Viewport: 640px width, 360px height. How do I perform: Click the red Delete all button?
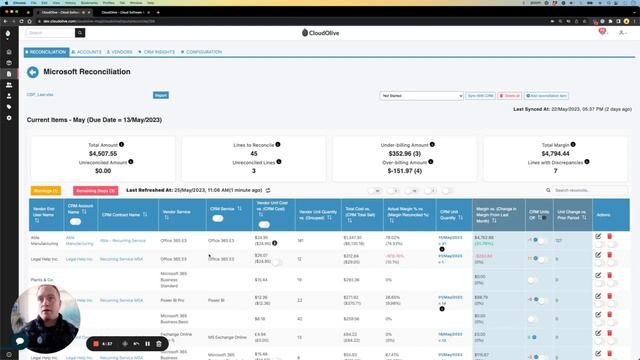pyautogui.click(x=510, y=96)
